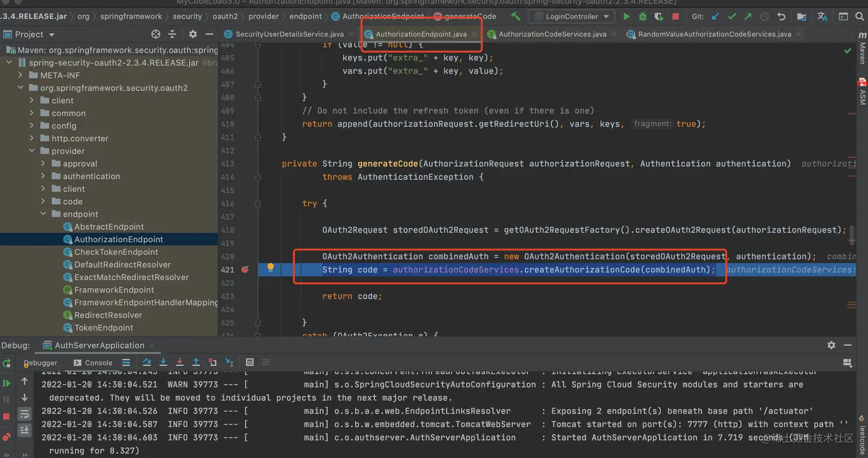Run LoginController with the green play icon

click(x=627, y=17)
